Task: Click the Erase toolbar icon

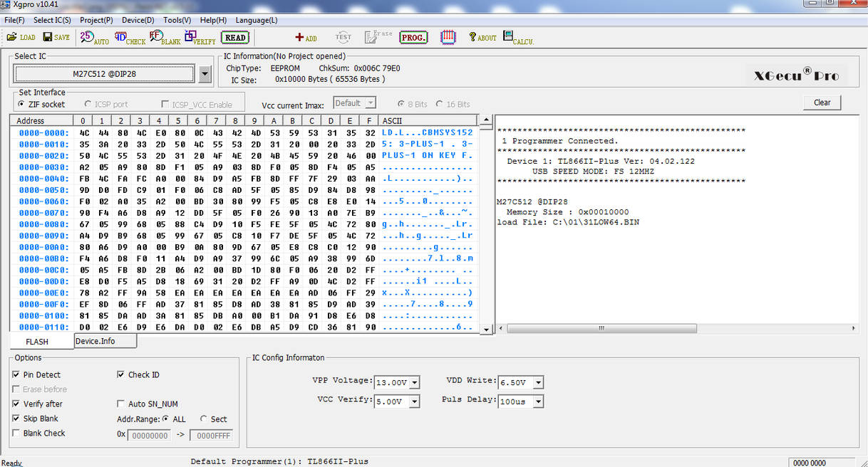Action: (x=378, y=37)
